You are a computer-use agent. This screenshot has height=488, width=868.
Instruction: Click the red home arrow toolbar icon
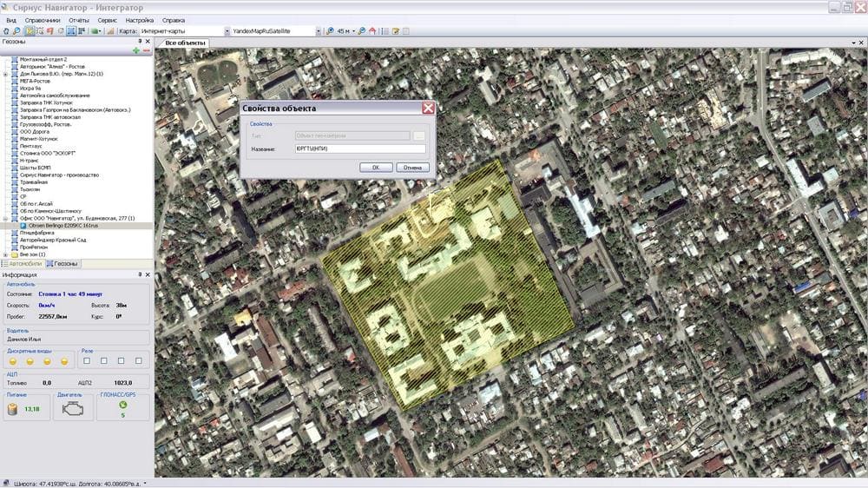(372, 31)
